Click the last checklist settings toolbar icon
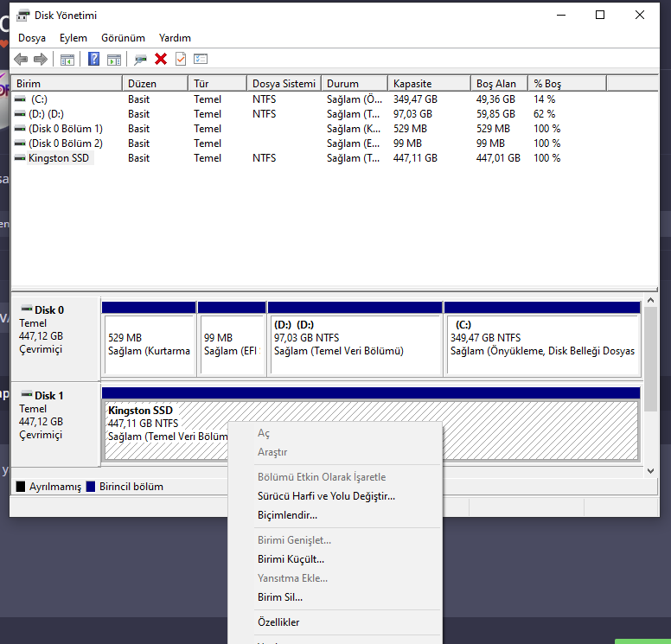Viewport: 671px width, 644px height. coord(201,59)
